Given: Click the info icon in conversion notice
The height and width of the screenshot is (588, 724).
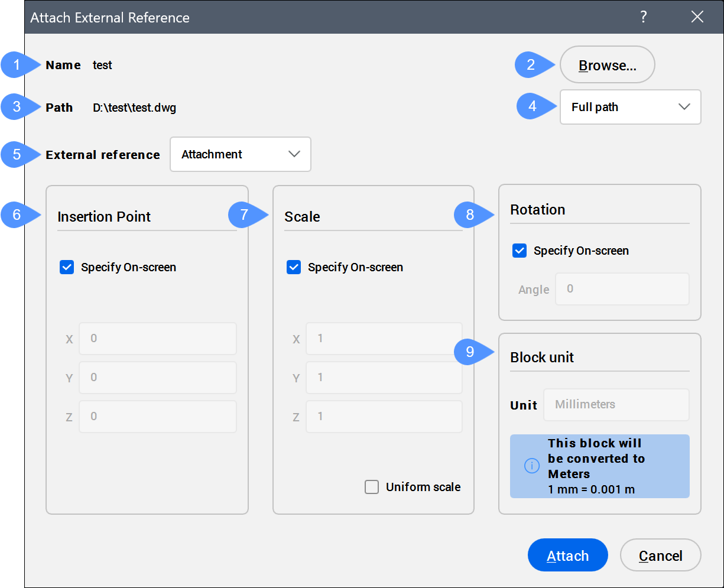Looking at the screenshot, I should (x=532, y=466).
